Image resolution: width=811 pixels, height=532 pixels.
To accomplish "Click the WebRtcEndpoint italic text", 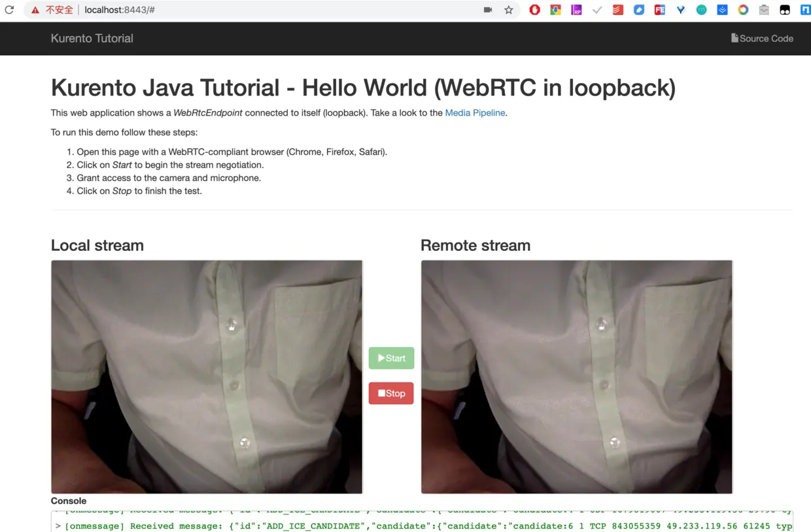I will tap(208, 113).
